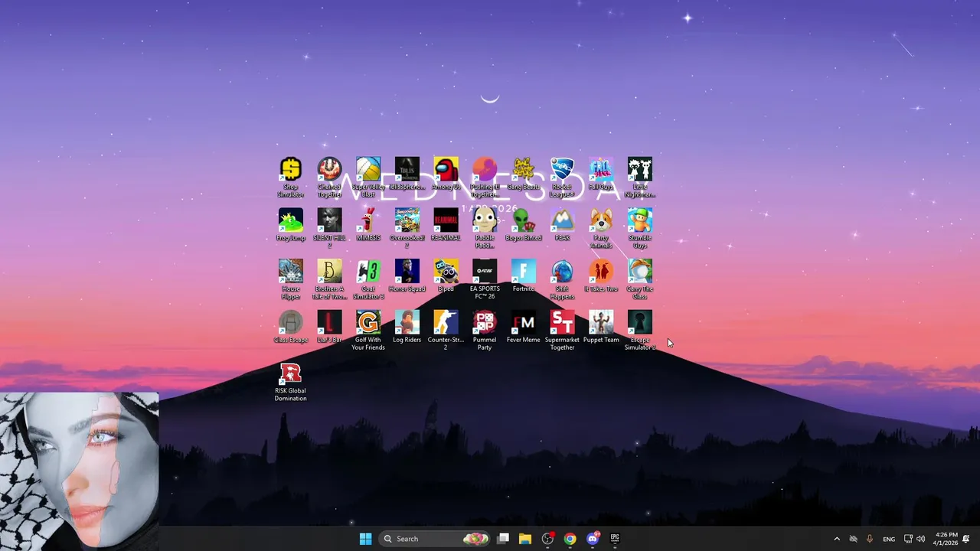The width and height of the screenshot is (980, 551).
Task: Select the Shift Happens icon
Action: 562,272
